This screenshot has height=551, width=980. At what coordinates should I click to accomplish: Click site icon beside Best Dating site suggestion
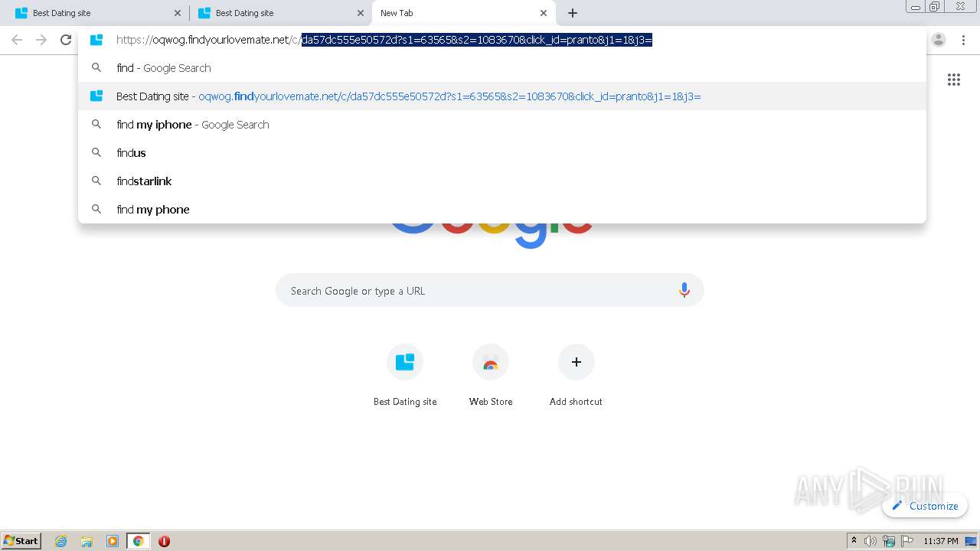pos(96,96)
